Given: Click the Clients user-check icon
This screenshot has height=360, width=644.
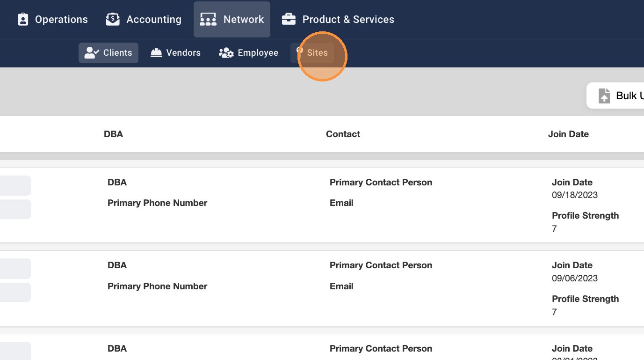Looking at the screenshot, I should tap(92, 53).
